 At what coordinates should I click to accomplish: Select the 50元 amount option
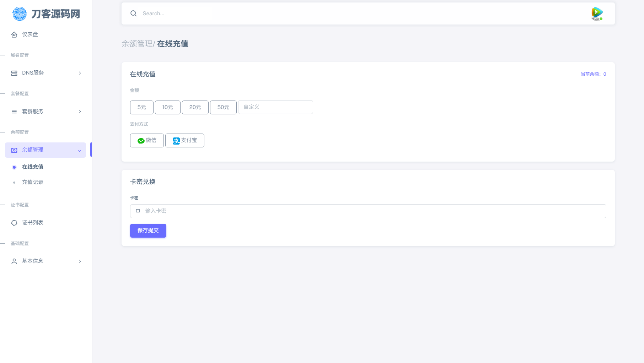(223, 107)
